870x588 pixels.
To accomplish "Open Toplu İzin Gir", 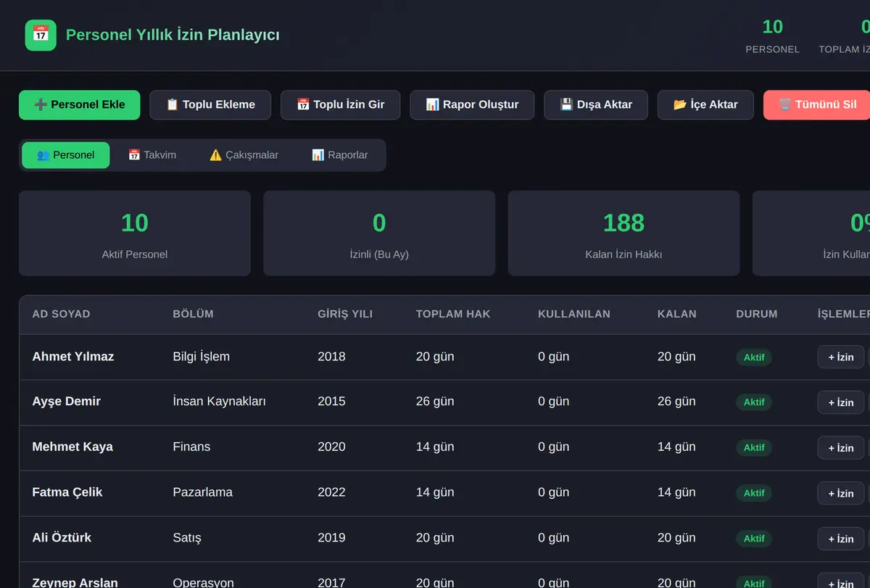I will tap(341, 104).
